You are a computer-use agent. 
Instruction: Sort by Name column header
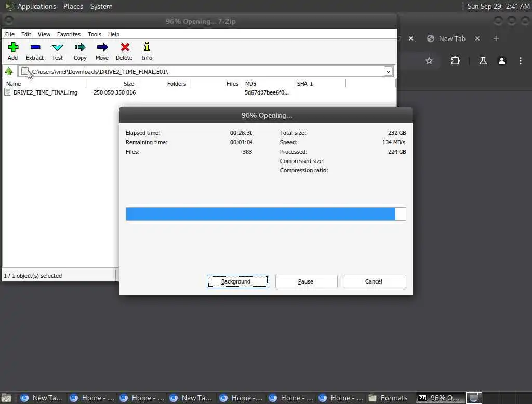[44, 84]
